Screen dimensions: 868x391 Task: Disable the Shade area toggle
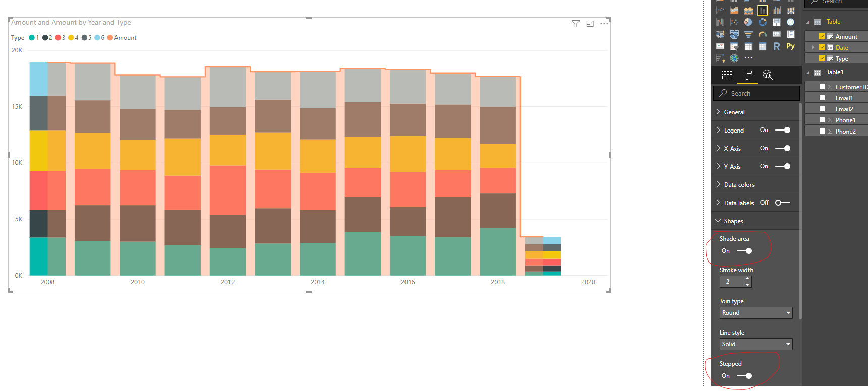point(744,251)
